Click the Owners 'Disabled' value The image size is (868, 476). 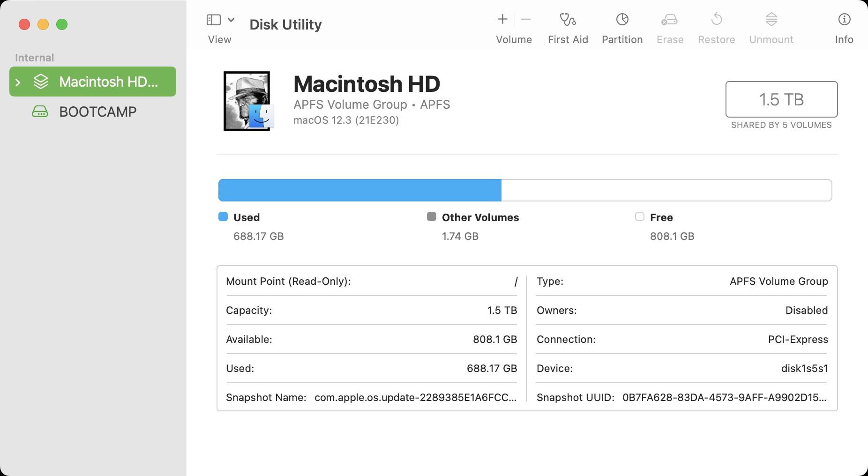(807, 311)
